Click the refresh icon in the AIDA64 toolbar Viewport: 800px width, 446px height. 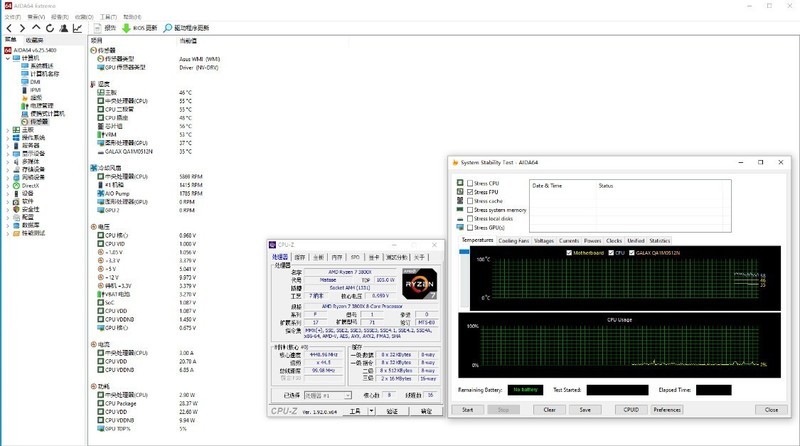tap(49, 28)
